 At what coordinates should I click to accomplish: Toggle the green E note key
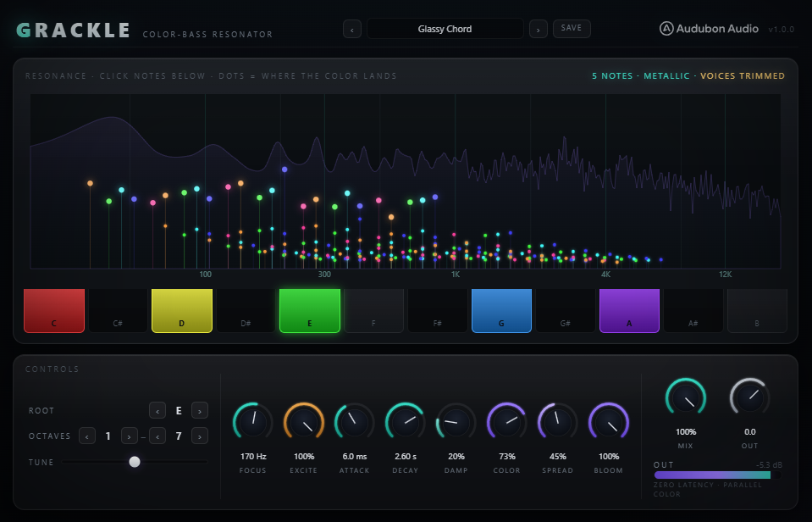tap(310, 310)
